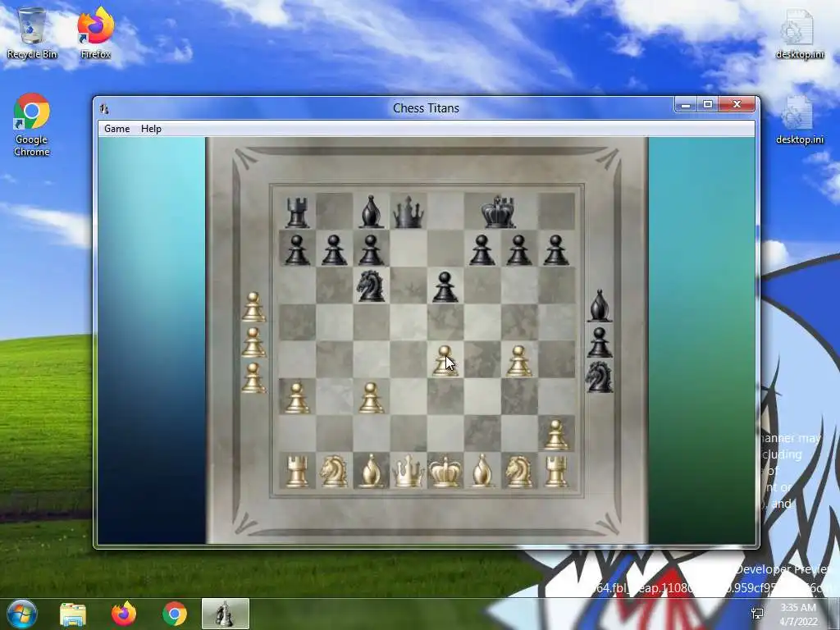This screenshot has width=840, height=630.
Task: Launch Firefox from the taskbar
Action: pos(124,614)
